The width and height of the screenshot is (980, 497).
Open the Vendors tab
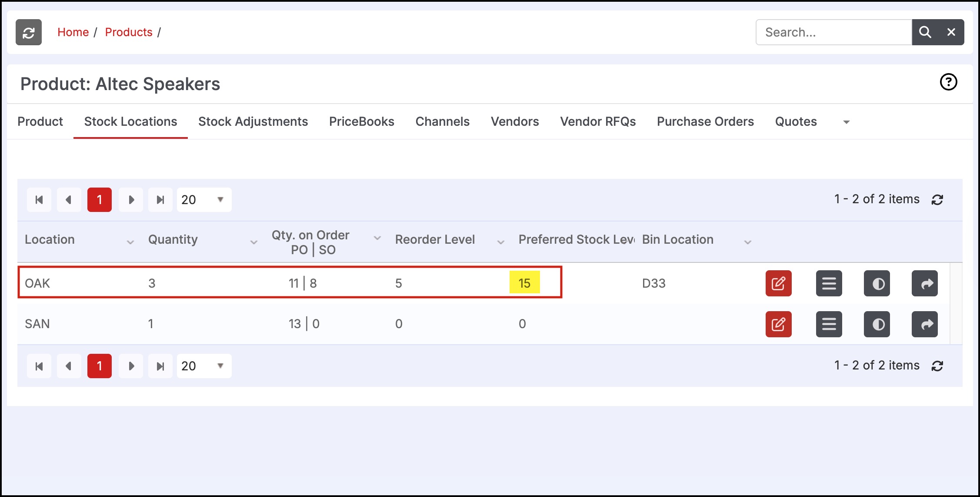pos(515,121)
